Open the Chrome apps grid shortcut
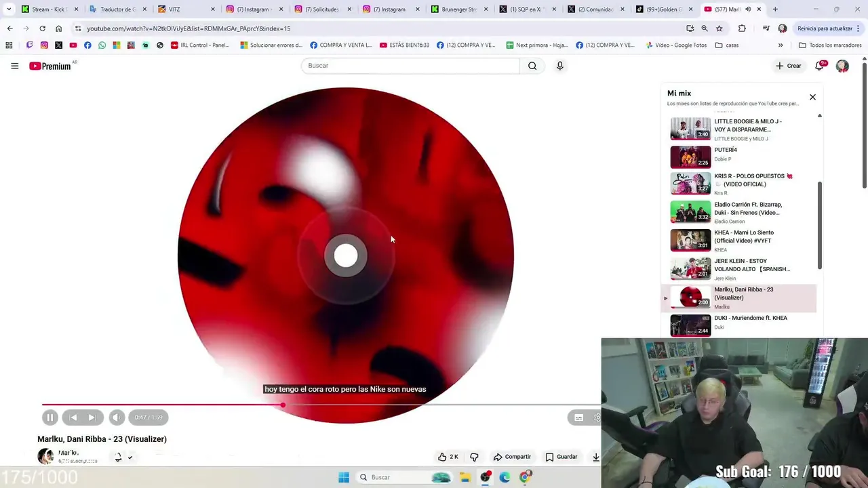 pos(9,45)
